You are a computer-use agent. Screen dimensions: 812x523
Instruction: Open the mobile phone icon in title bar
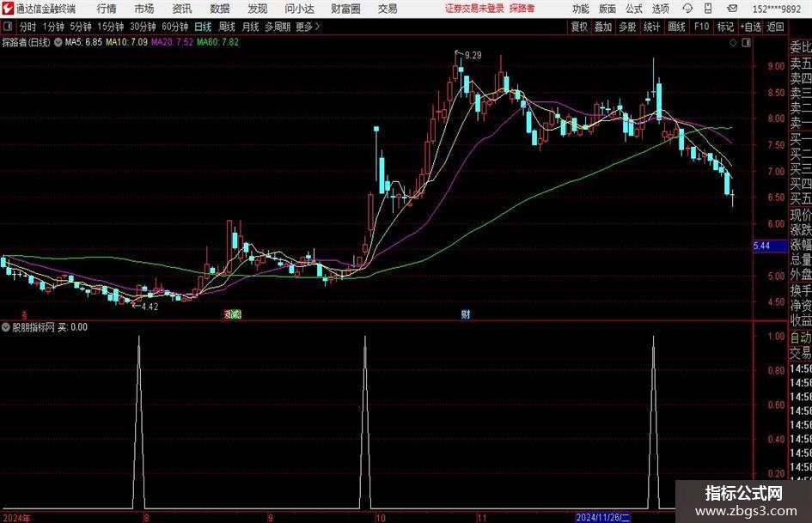(x=708, y=9)
